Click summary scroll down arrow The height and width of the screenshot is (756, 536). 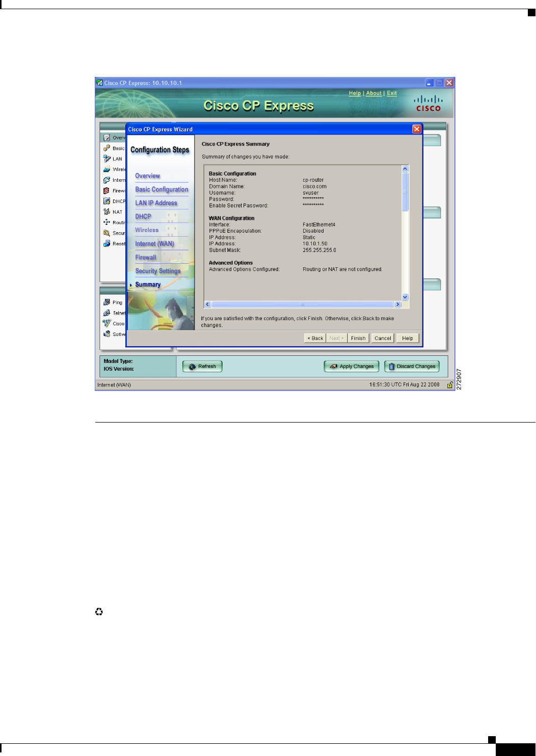[x=405, y=297]
